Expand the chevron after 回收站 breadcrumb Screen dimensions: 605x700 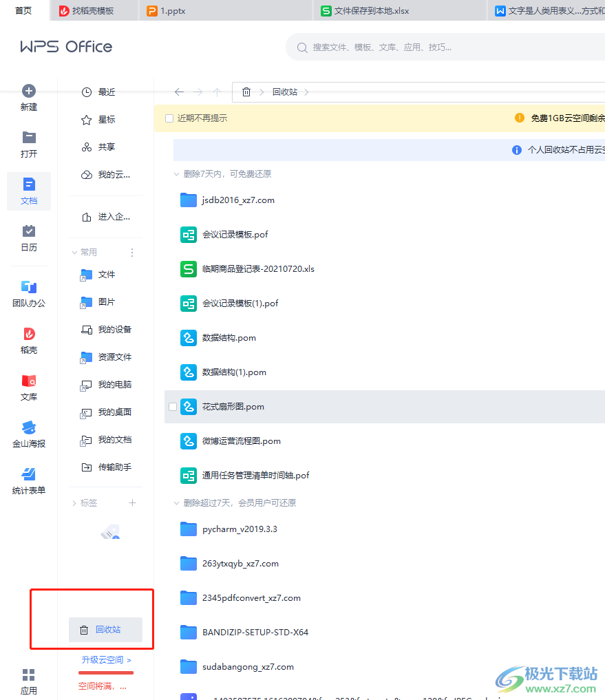[x=306, y=92]
